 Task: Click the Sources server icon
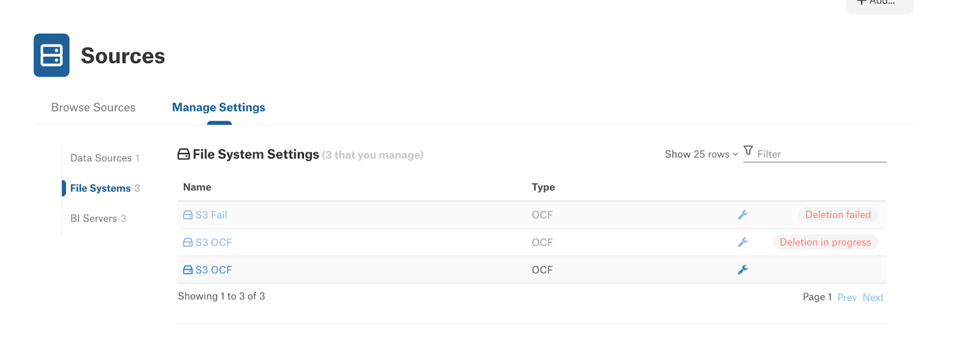pyautogui.click(x=51, y=55)
